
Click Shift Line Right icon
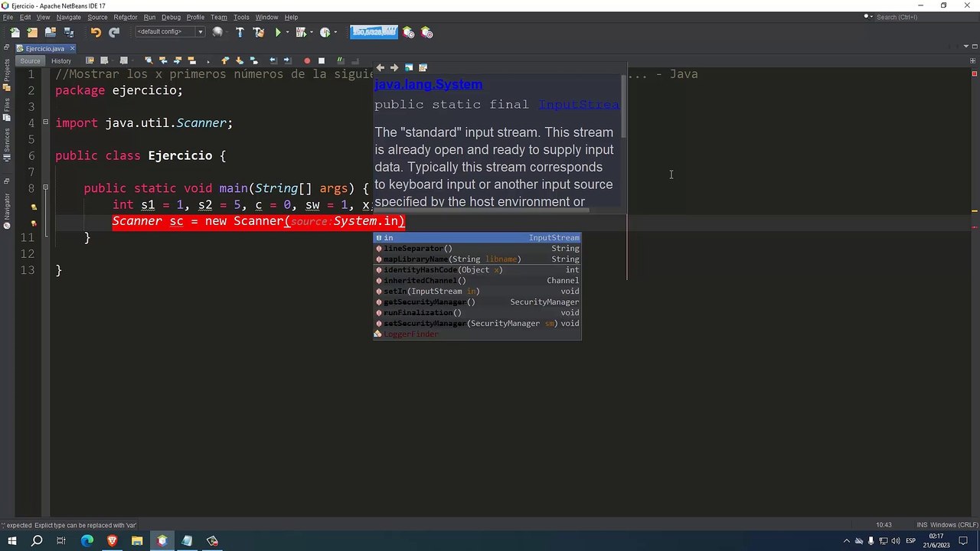(287, 60)
